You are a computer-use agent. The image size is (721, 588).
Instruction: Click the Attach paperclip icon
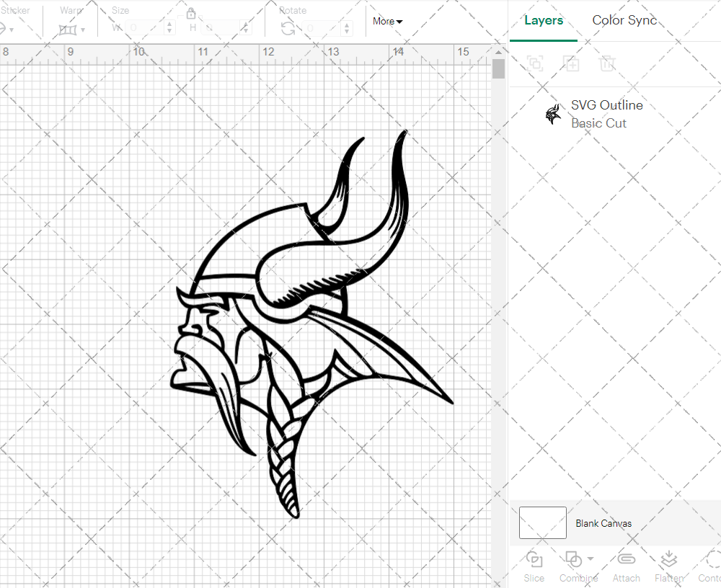click(626, 560)
